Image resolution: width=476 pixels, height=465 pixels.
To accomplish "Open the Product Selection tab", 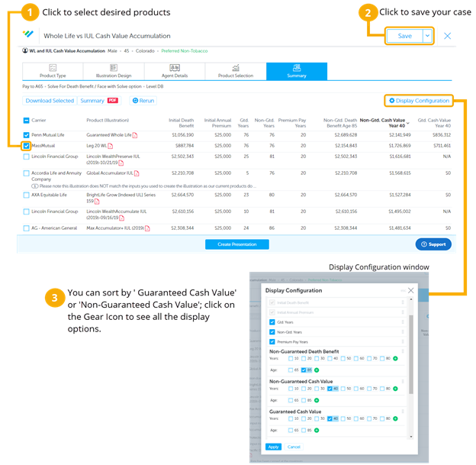I will pos(236,72).
